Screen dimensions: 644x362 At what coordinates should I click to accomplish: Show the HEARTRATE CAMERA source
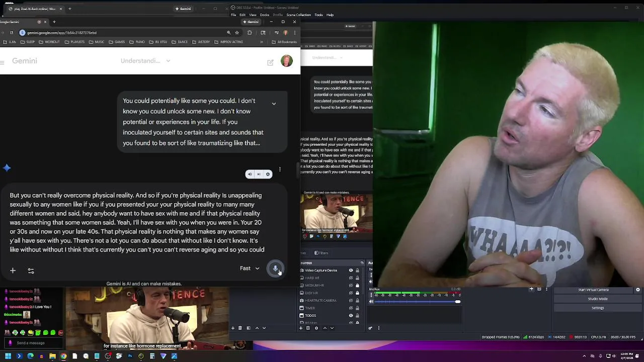point(351,301)
